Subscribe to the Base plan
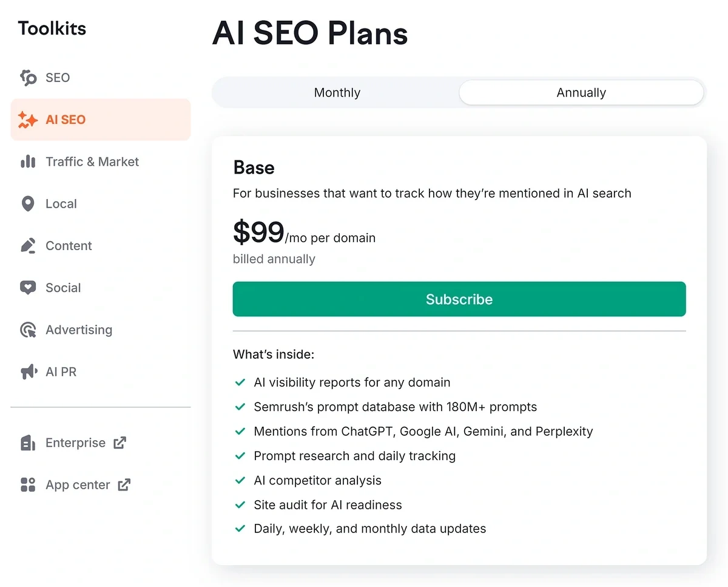728x587 pixels. pyautogui.click(x=459, y=299)
